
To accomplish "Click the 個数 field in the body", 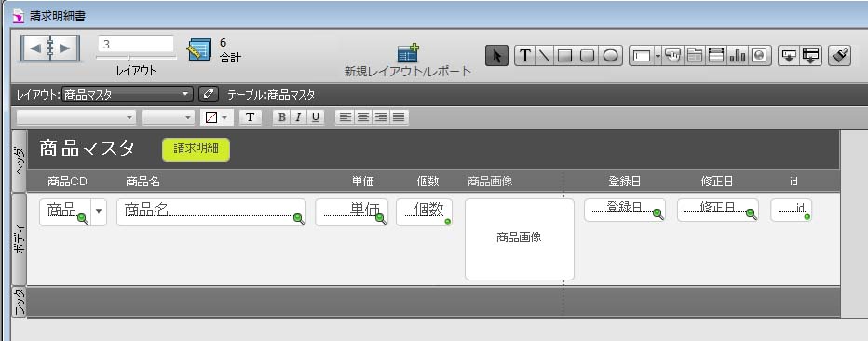I will pyautogui.click(x=424, y=212).
